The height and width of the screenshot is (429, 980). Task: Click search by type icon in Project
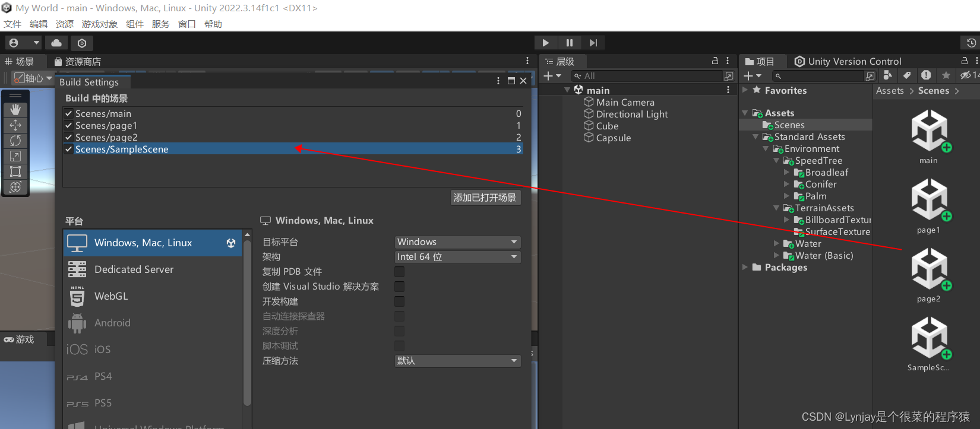(887, 75)
